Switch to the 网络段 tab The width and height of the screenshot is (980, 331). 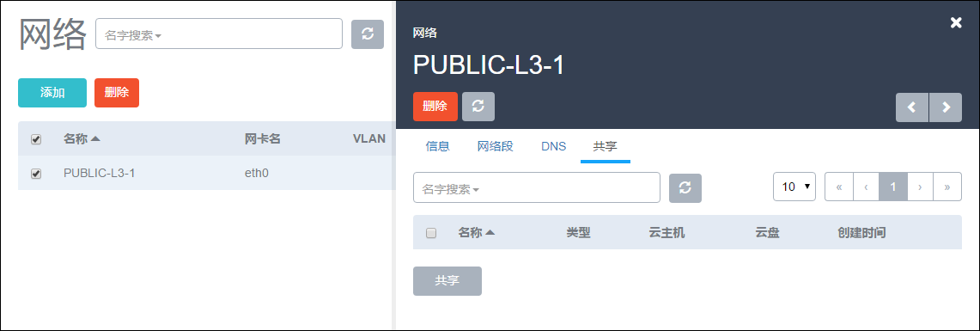[x=495, y=146]
